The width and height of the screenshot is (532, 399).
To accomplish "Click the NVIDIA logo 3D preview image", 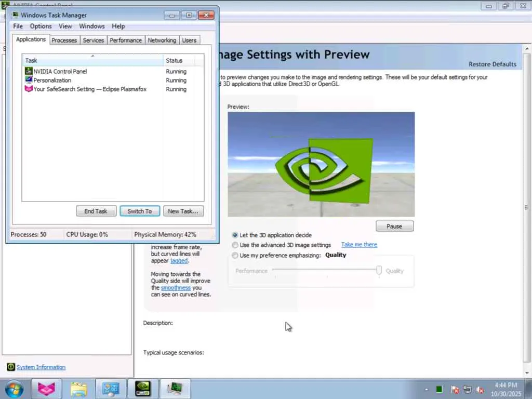I will [x=321, y=164].
